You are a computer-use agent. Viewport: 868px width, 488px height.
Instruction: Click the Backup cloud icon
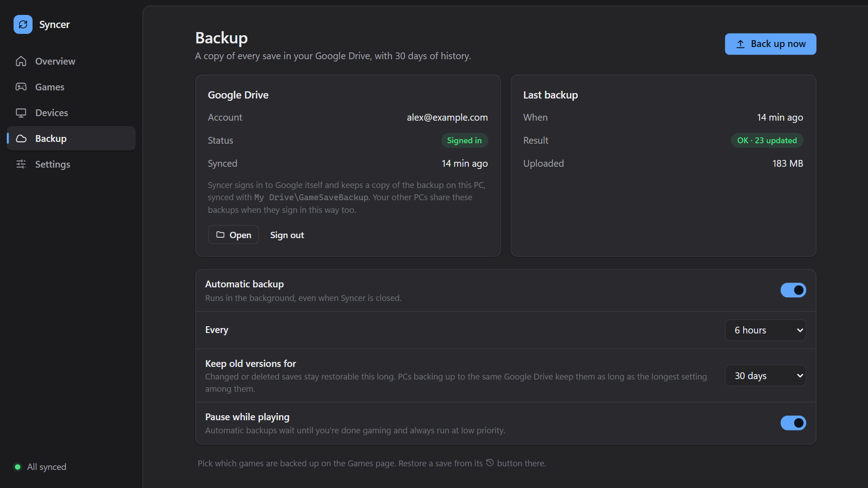[x=21, y=138]
